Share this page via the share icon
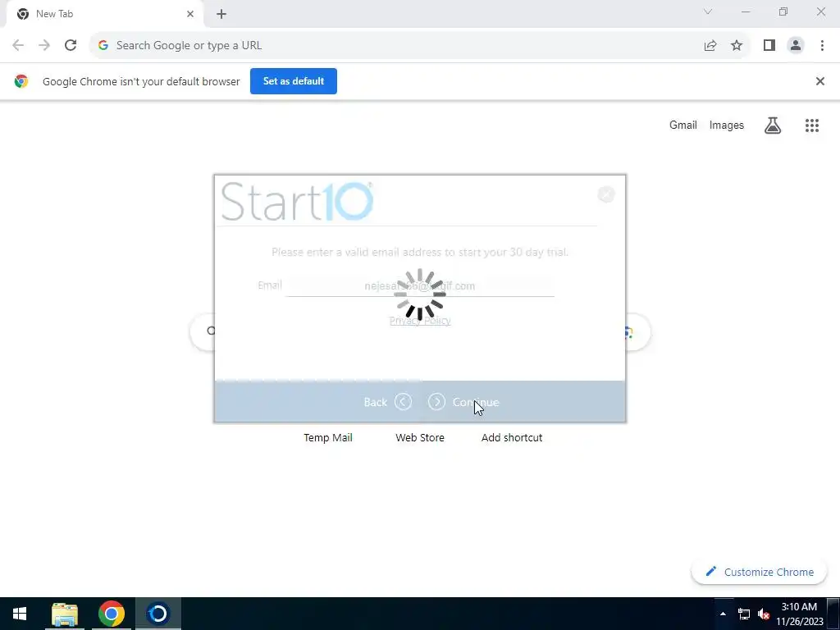Image resolution: width=840 pixels, height=630 pixels. tap(710, 46)
